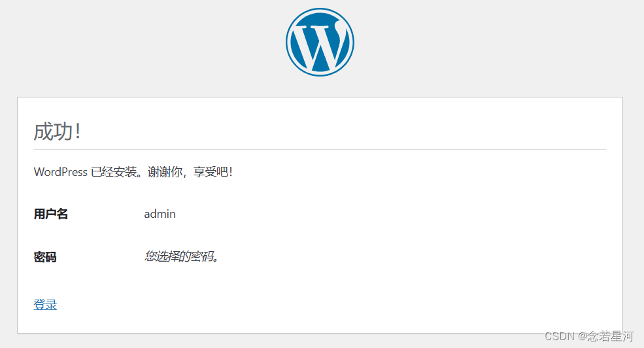
Task: Select the admin username value
Action: coord(160,214)
